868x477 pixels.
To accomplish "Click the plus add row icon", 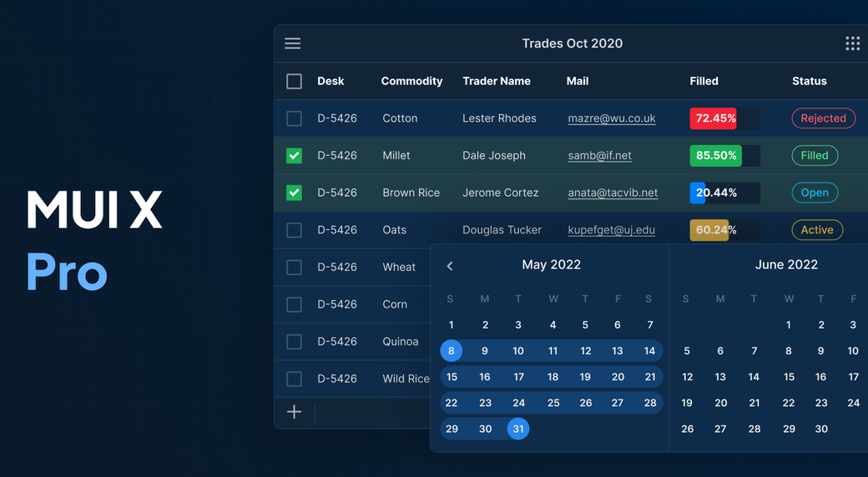I will 294,412.
